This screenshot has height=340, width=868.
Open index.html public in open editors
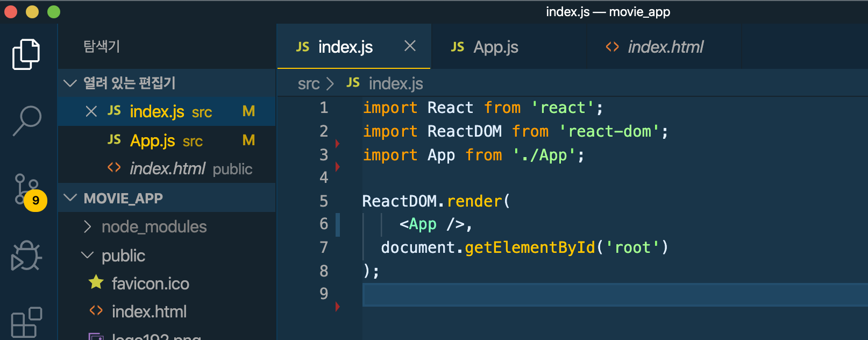[167, 169]
